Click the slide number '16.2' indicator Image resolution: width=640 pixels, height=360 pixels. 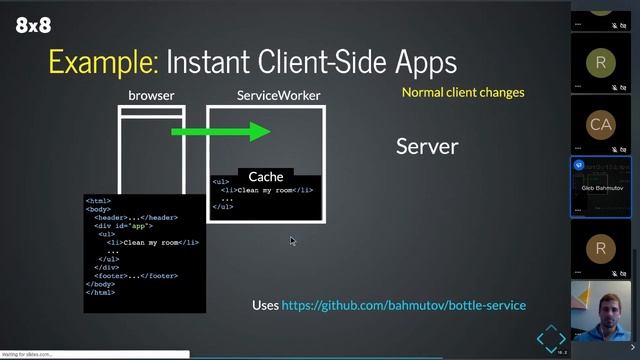[x=562, y=353]
